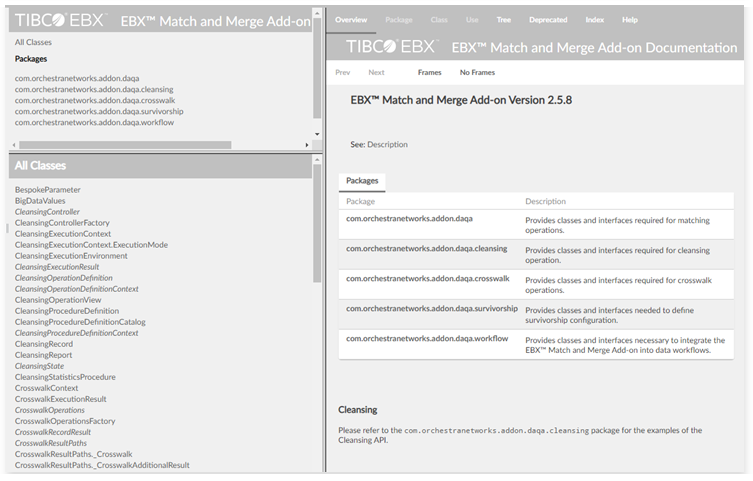The width and height of the screenshot is (753, 481).
Task: Click the package frame scroll-down arrow
Action: pyautogui.click(x=317, y=134)
